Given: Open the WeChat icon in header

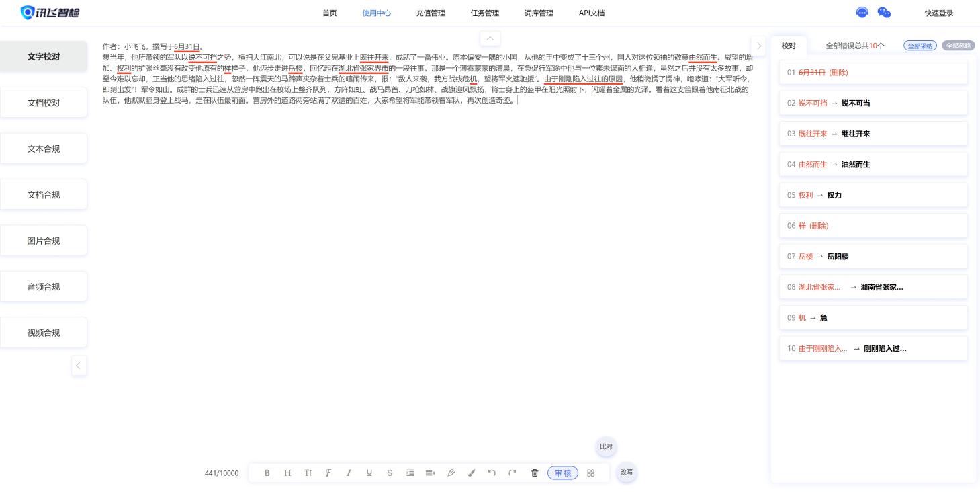Looking at the screenshot, I should tap(884, 13).
